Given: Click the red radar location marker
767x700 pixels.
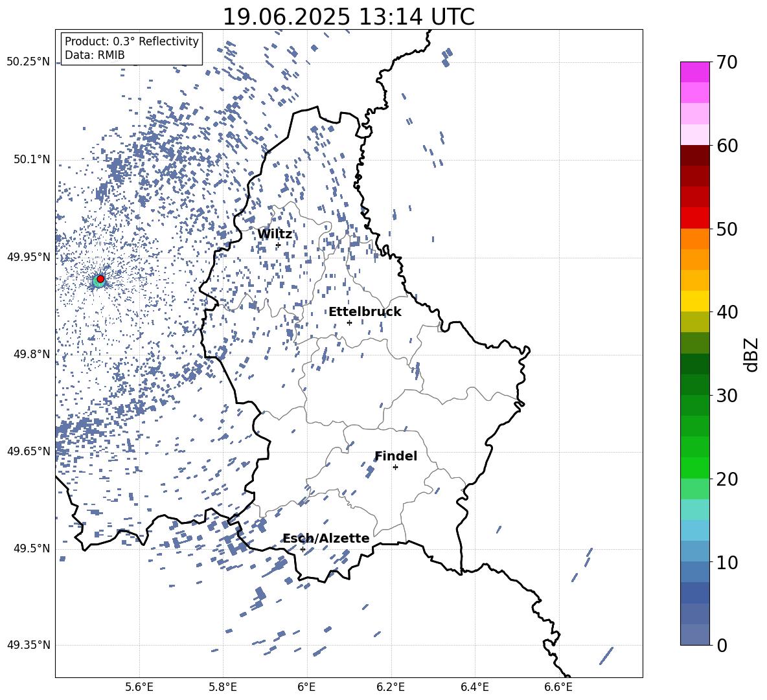Looking at the screenshot, I should 100,278.
